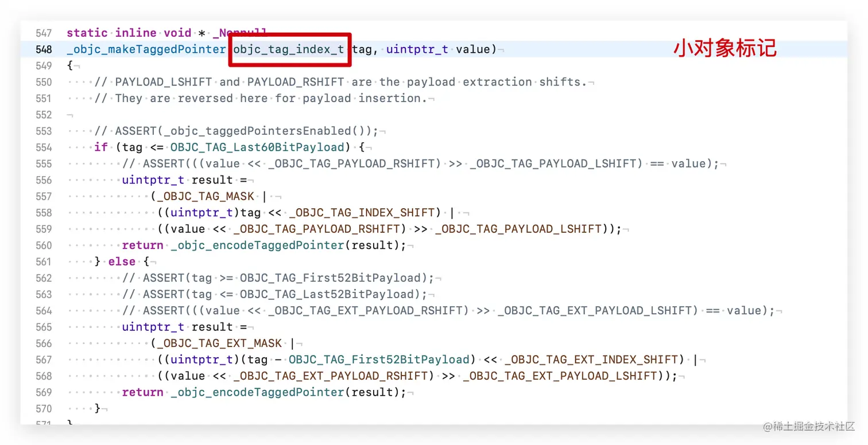This screenshot has height=445, width=868.
Task: Select _OBJC_TAG_INDEX_SHIFT on line 558
Action: [363, 212]
